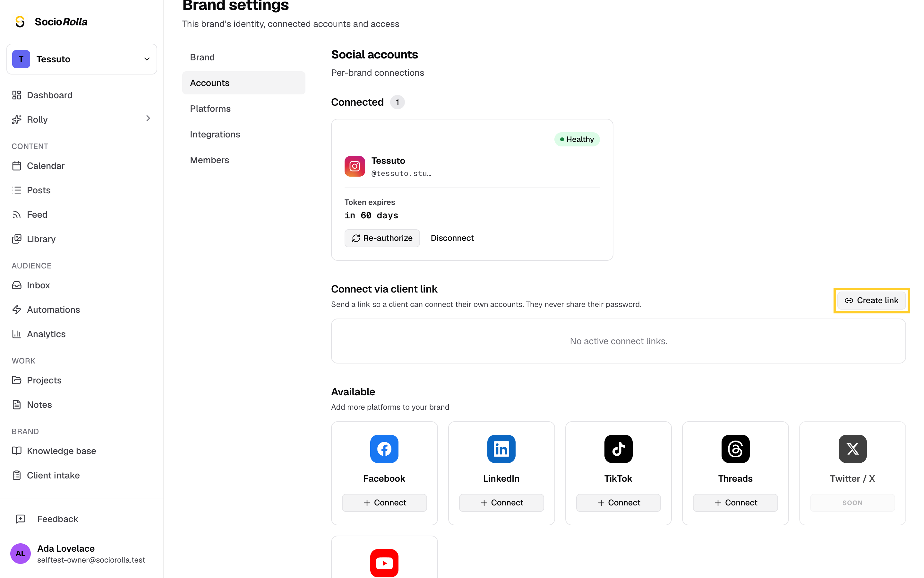
Task: Open the Notes document icon
Action: click(x=16, y=405)
